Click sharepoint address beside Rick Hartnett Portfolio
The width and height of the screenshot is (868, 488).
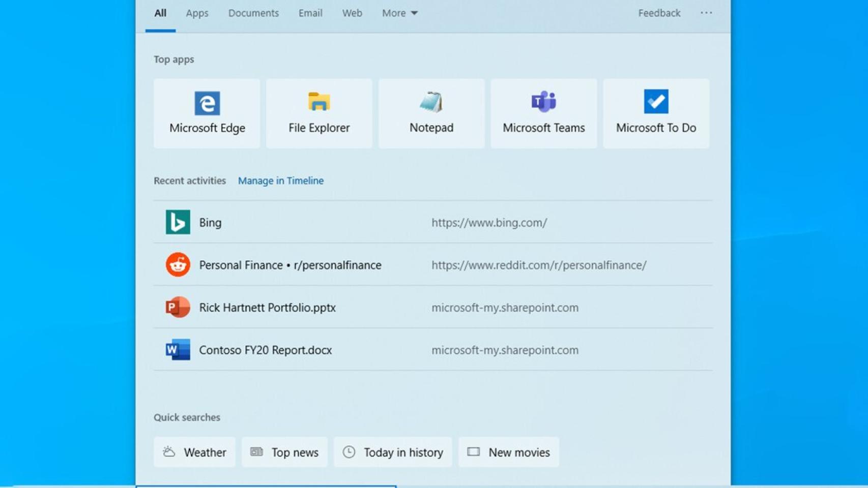pyautogui.click(x=505, y=308)
